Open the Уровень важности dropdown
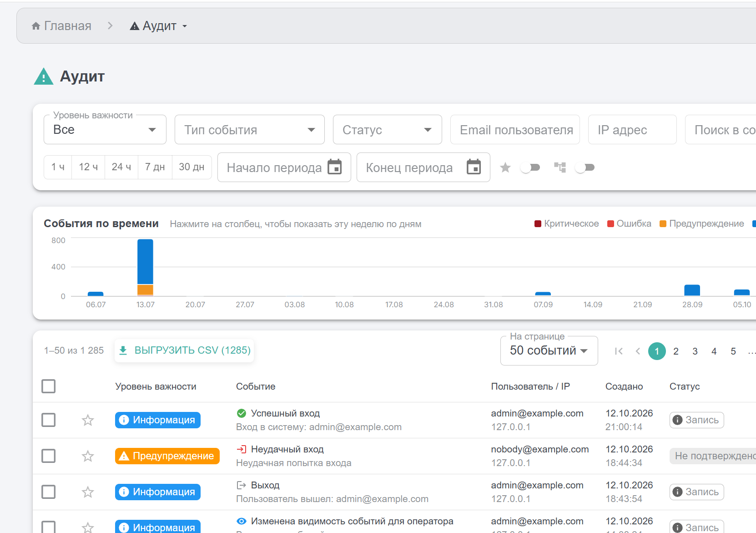756x533 pixels. [105, 130]
